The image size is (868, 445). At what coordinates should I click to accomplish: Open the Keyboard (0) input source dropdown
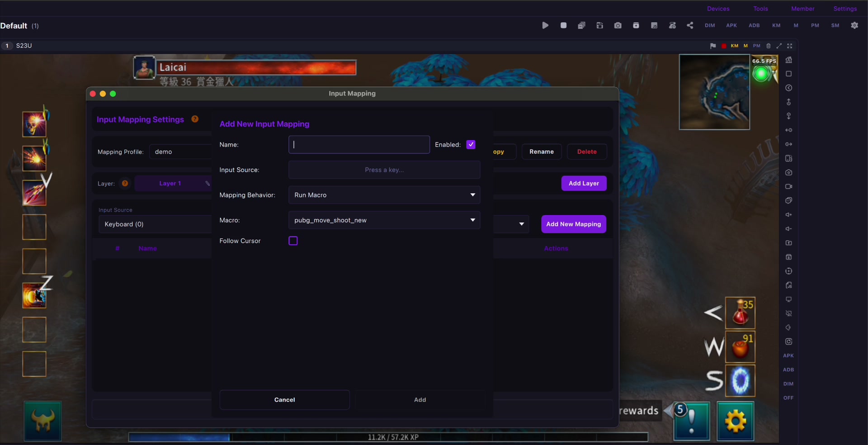pos(155,224)
